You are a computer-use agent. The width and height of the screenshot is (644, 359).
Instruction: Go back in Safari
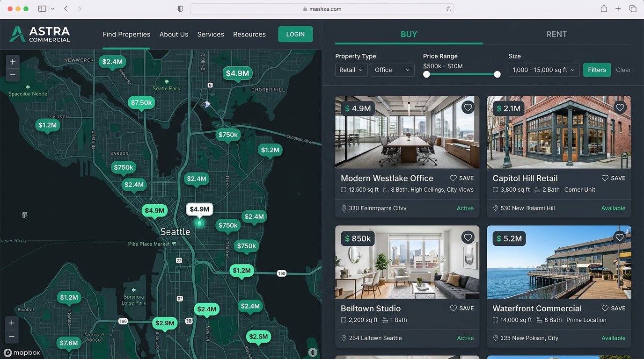(66, 9)
